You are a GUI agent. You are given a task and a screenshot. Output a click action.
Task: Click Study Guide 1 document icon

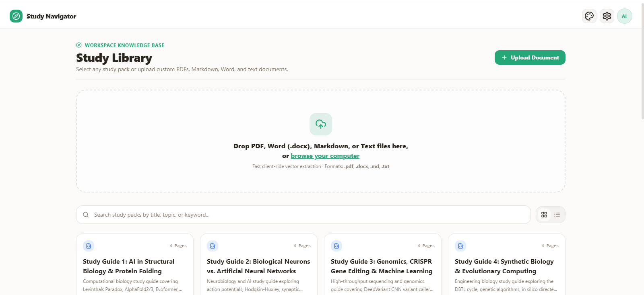89,246
